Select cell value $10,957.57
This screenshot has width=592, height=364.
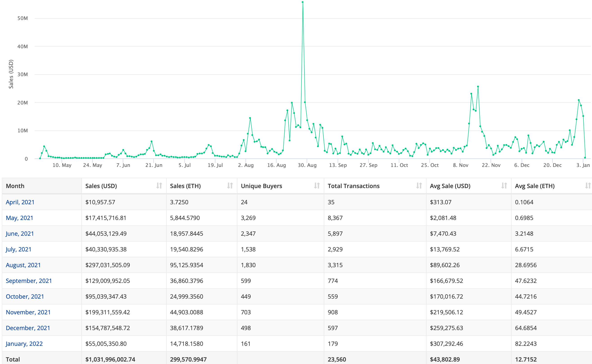100,202
